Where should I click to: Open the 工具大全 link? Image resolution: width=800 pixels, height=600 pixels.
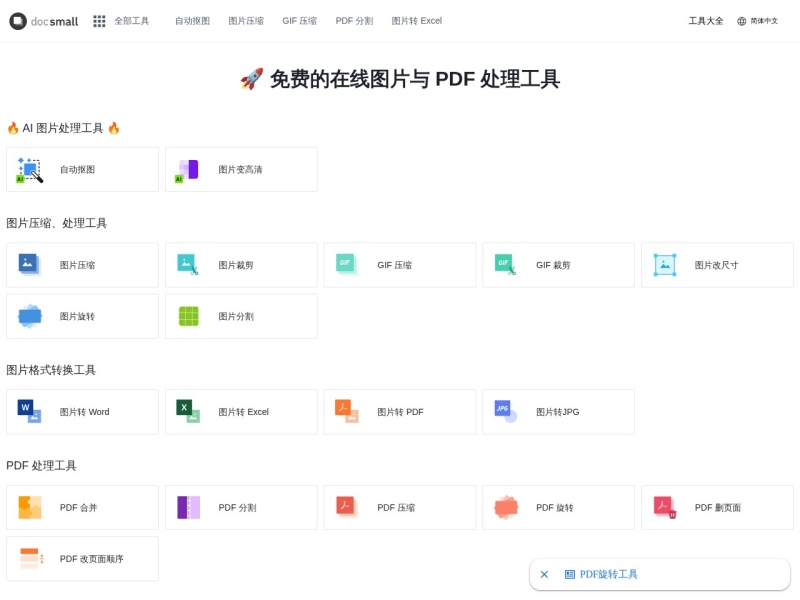706,21
